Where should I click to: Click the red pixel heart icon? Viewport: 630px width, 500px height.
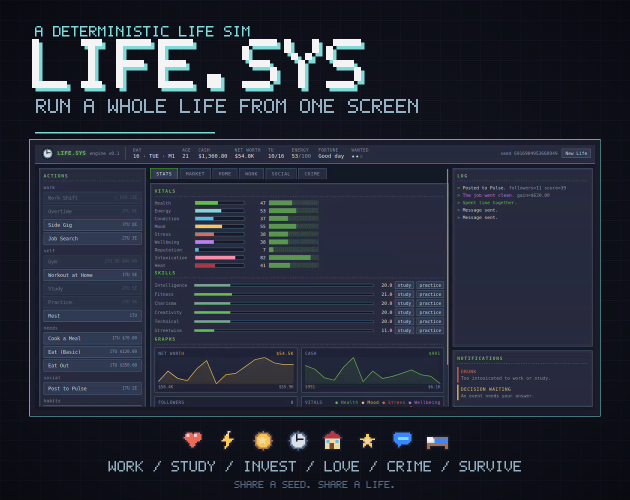point(193,440)
